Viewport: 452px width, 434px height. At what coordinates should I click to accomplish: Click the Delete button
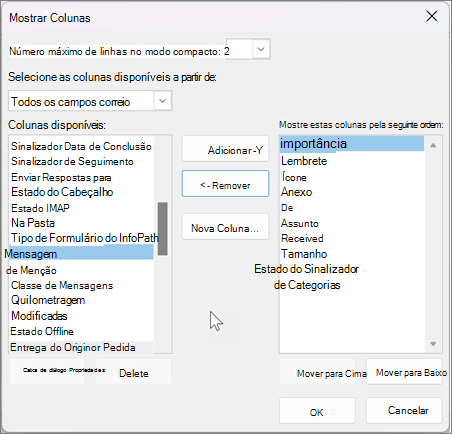pos(133,372)
